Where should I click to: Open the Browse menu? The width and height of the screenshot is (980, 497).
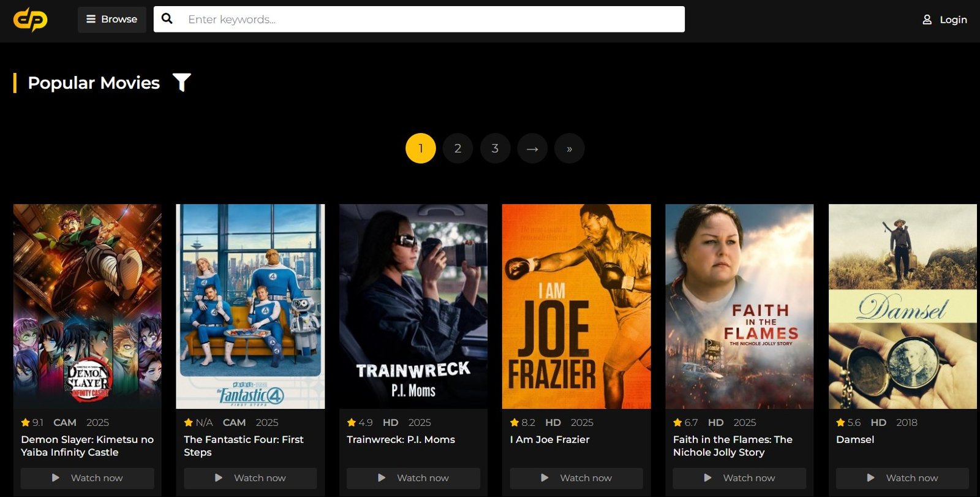tap(111, 19)
